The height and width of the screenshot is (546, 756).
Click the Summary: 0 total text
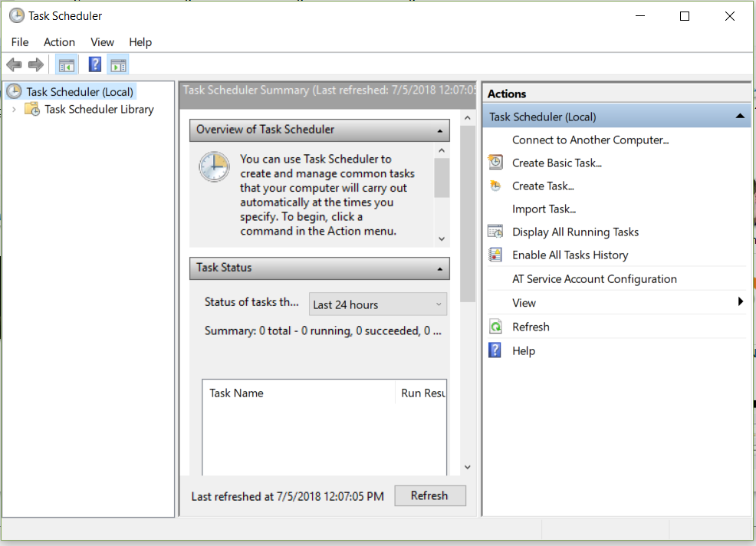point(323,331)
